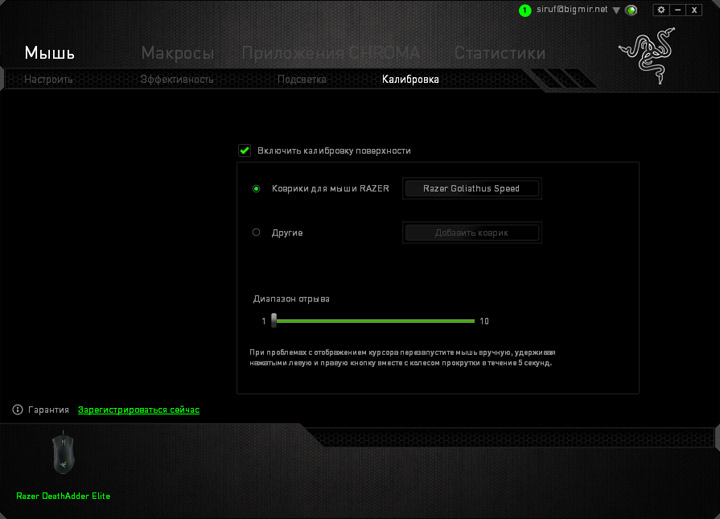Open the Эффективность sub-tab

click(x=177, y=79)
